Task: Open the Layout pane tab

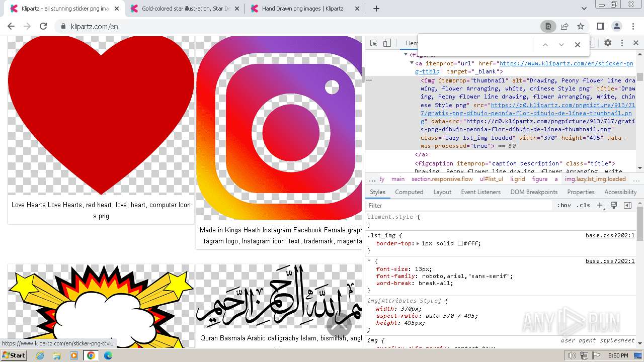Action: pyautogui.click(x=442, y=192)
